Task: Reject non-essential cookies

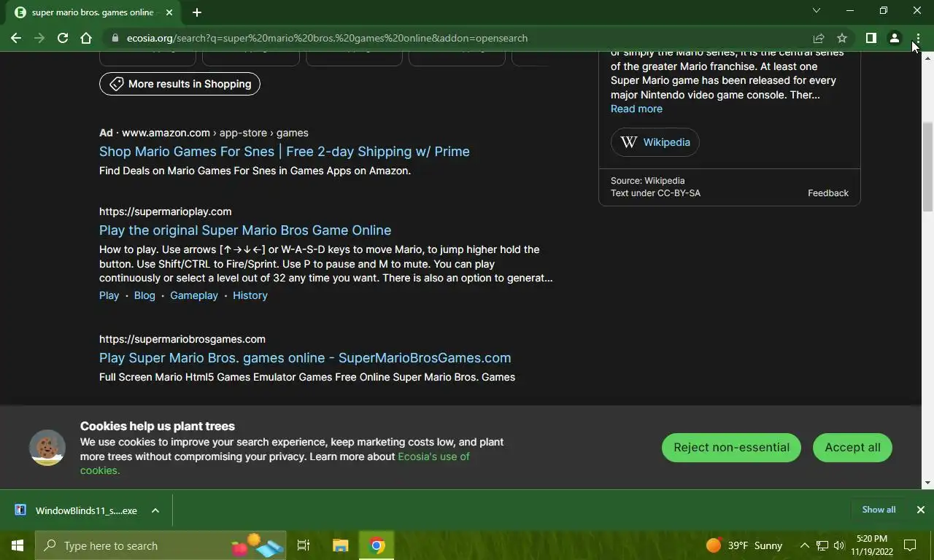Action: [x=731, y=448]
